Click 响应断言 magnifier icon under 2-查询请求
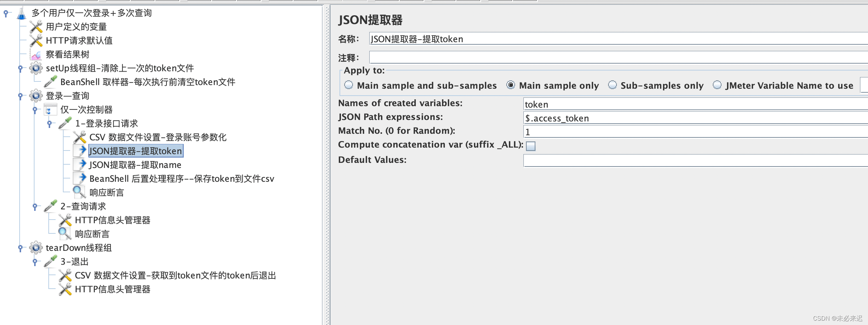The image size is (868, 325). click(x=65, y=234)
